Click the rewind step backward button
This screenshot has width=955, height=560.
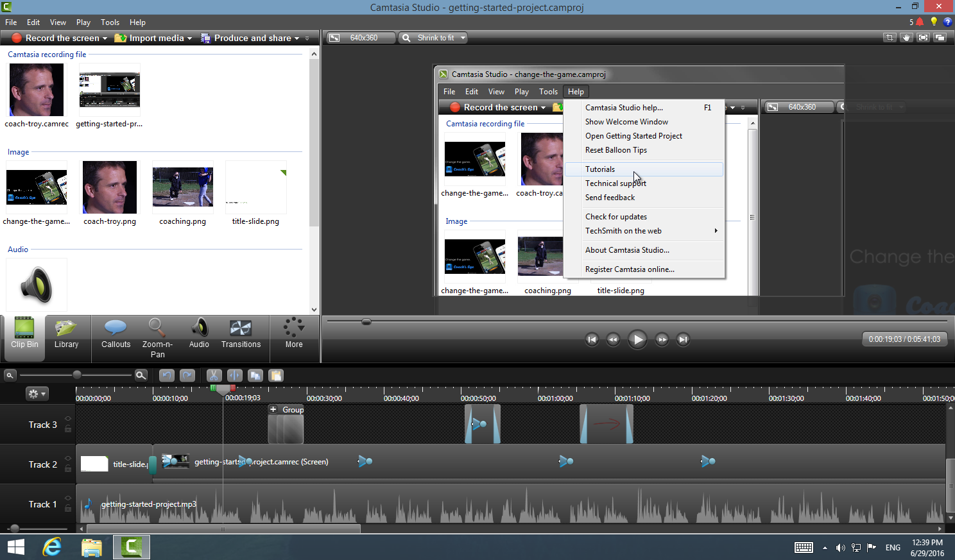613,339
